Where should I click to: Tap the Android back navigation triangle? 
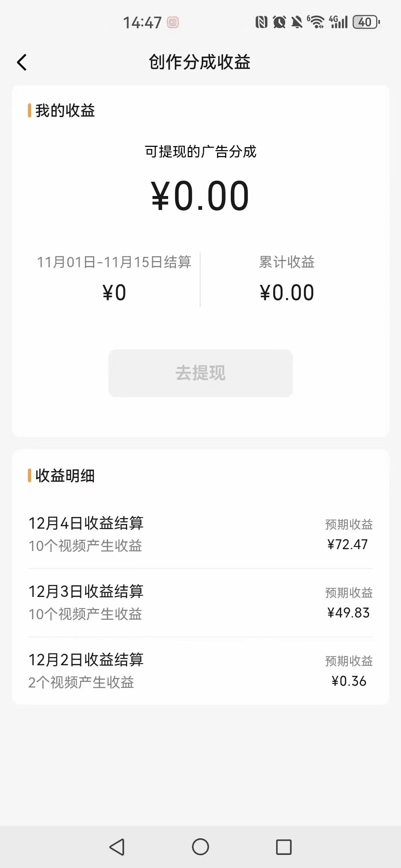(117, 847)
